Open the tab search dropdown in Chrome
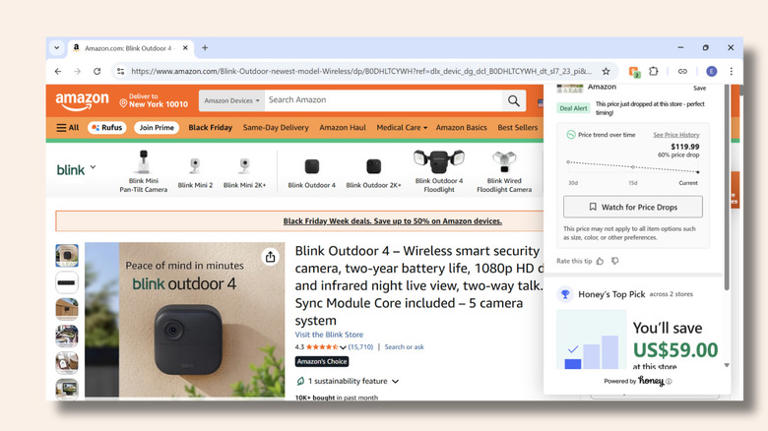 coord(57,48)
